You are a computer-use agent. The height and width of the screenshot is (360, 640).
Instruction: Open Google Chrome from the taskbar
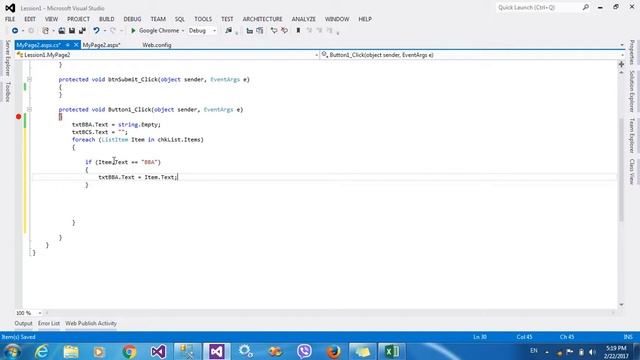[129, 351]
